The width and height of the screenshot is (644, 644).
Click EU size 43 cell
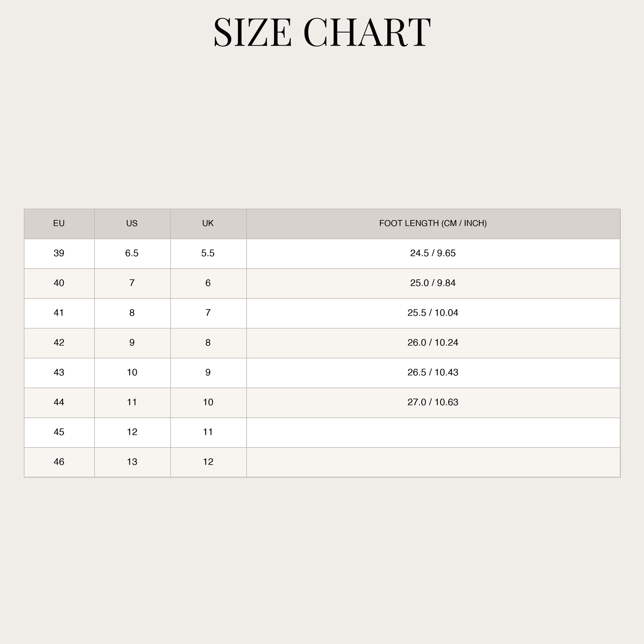[59, 373]
